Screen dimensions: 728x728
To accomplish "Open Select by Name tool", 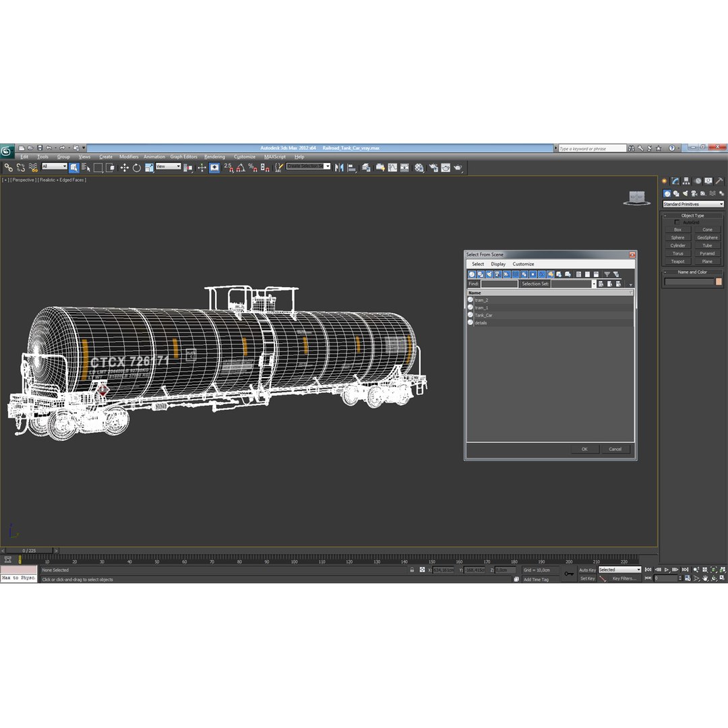I will [x=86, y=168].
